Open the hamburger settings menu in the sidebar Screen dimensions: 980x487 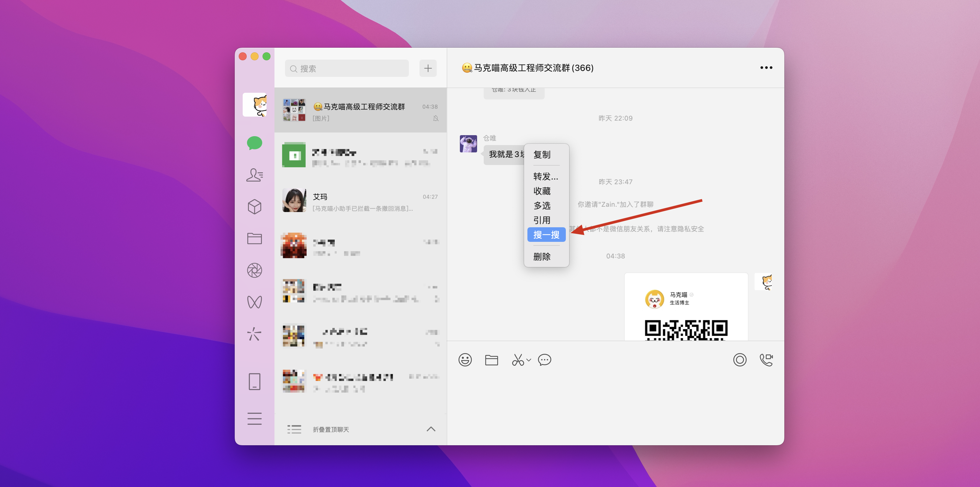click(254, 418)
